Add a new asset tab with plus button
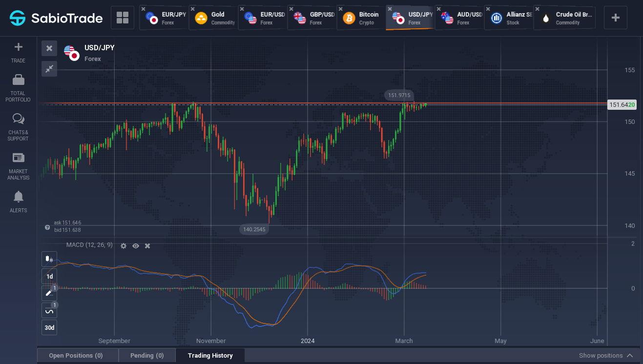This screenshot has width=643, height=364. (616, 18)
